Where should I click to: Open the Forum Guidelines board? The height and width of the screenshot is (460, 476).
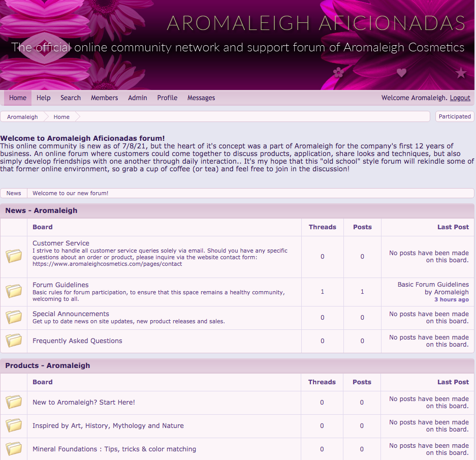(60, 285)
